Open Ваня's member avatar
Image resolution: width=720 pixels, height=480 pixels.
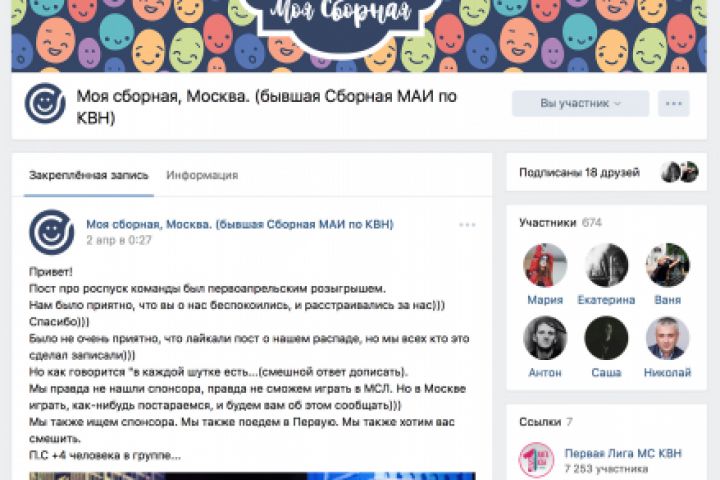[x=668, y=265]
